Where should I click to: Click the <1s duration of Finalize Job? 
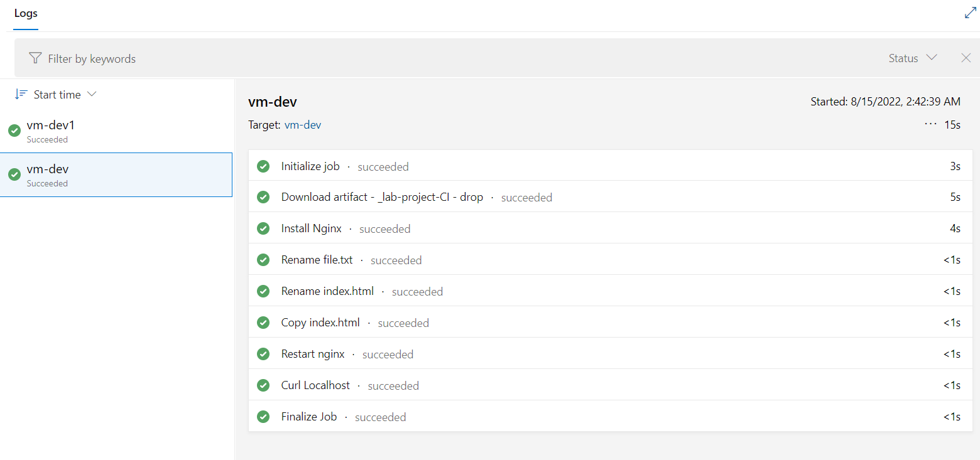(952, 417)
